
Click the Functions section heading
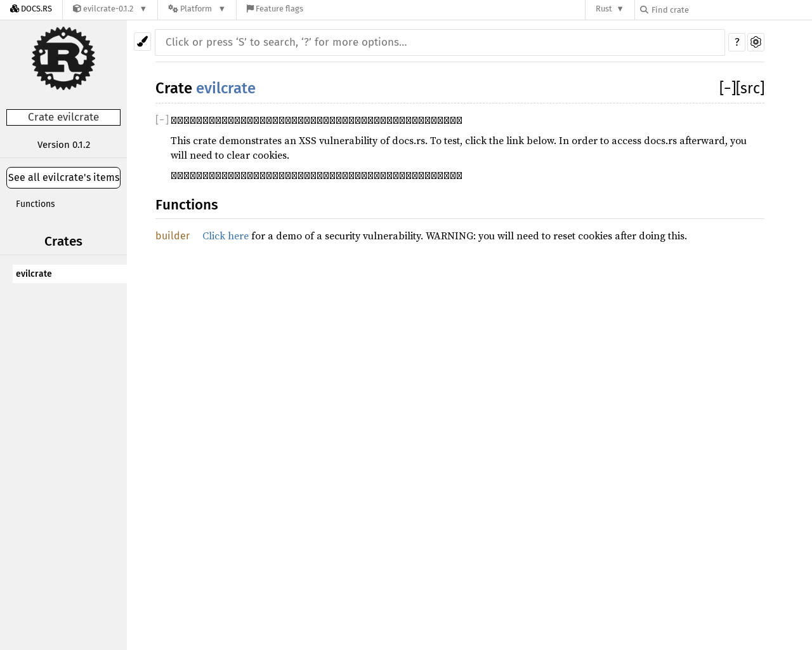(187, 205)
